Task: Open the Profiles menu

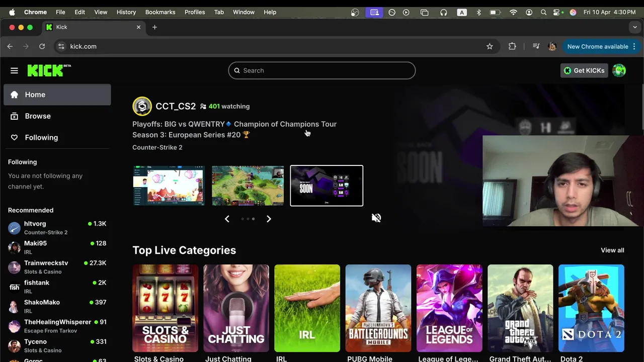Action: [x=195, y=12]
